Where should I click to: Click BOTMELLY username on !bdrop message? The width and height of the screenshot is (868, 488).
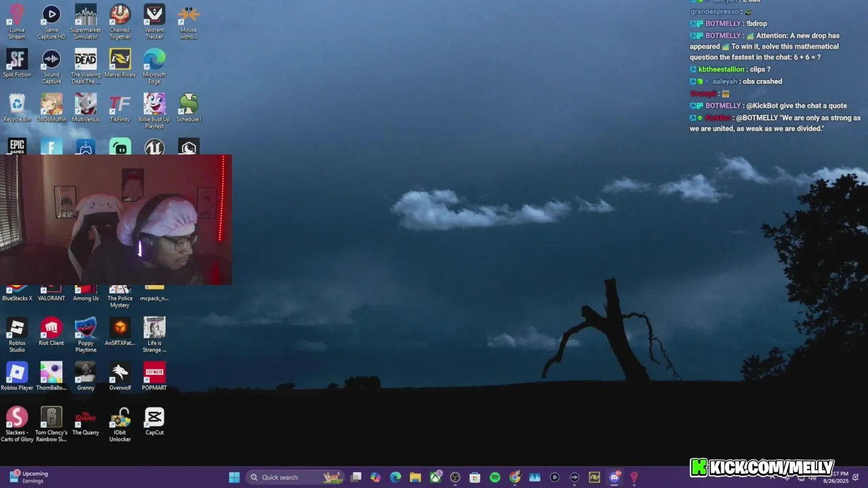pyautogui.click(x=722, y=24)
